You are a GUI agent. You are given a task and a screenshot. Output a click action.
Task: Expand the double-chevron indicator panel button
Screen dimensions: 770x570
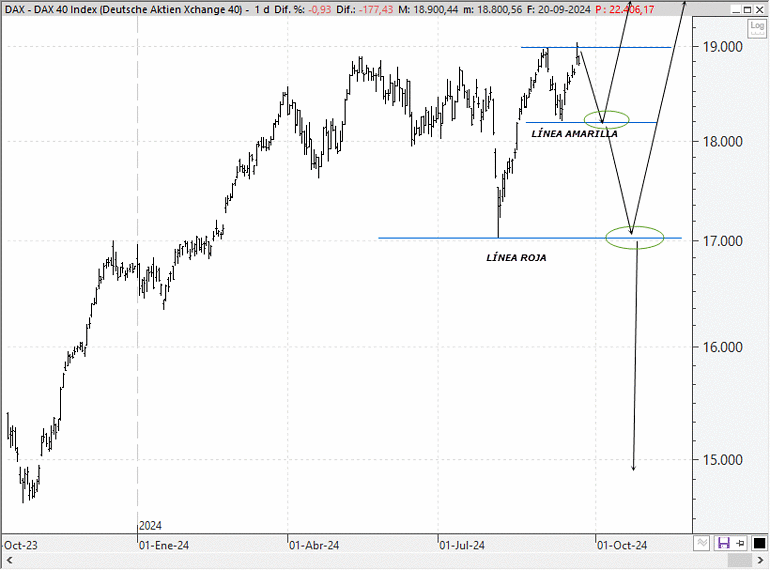pyautogui.click(x=702, y=543)
